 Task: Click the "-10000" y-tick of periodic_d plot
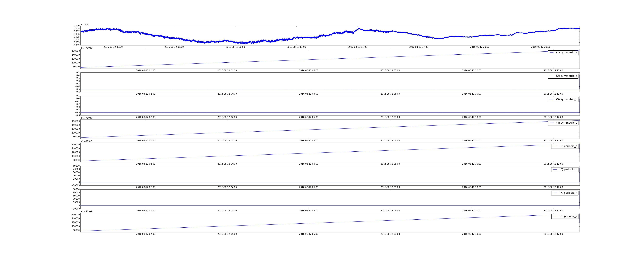(75, 186)
